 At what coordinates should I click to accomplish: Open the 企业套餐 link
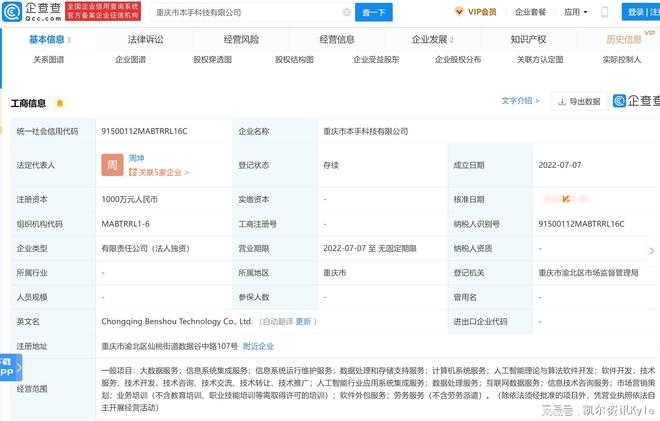point(530,12)
